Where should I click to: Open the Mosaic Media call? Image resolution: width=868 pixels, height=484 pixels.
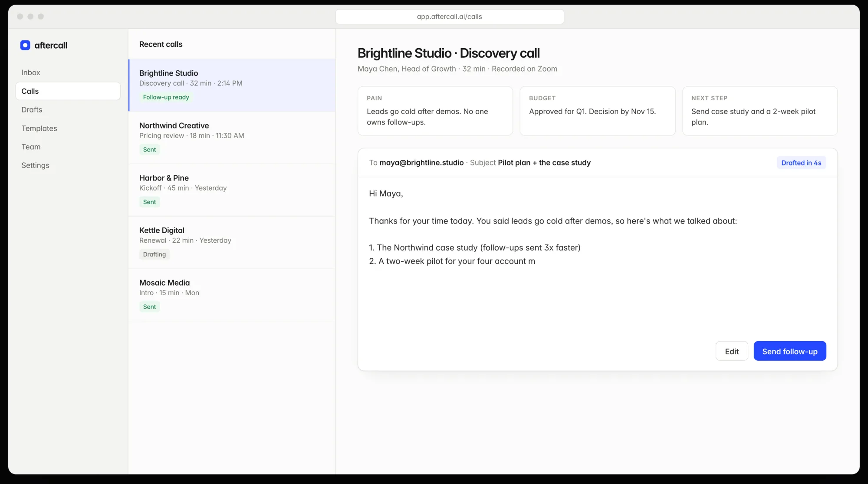click(x=232, y=295)
